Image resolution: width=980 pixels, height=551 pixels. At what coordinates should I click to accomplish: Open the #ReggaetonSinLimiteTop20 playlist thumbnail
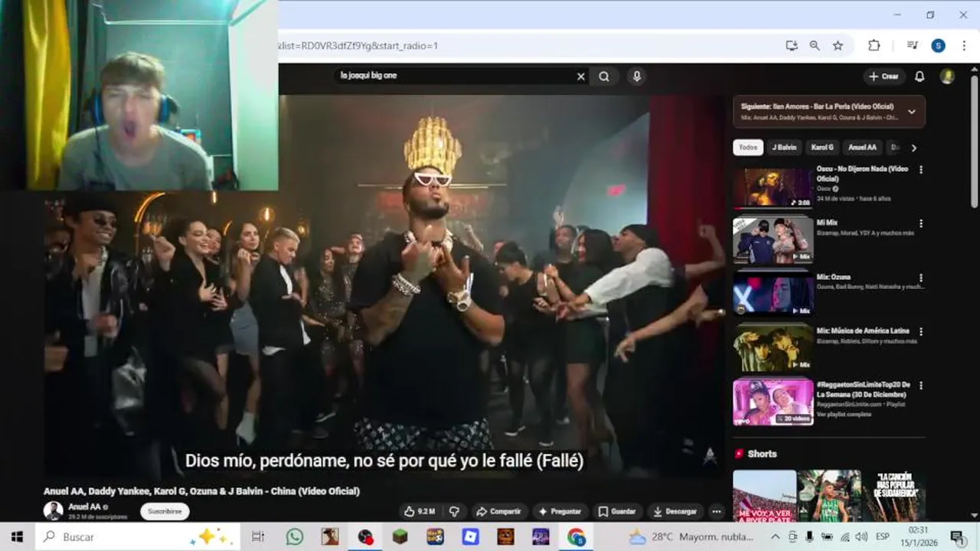click(773, 403)
